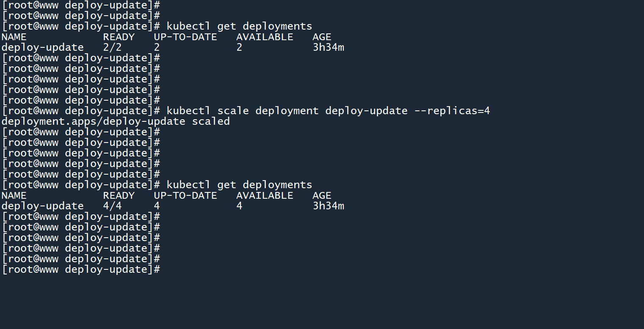644x329 pixels.
Task: Click the AVAILABLE header above value 4
Action: coord(265,195)
